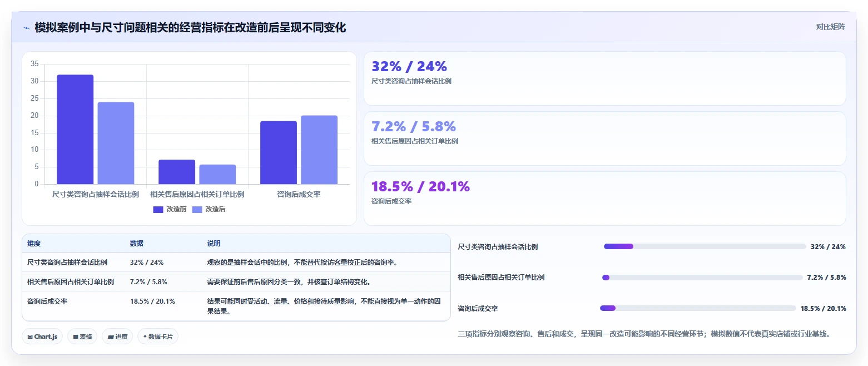The height and width of the screenshot is (366, 868).
Task: Click chart x-axis label 相关售后原因占相关订单比例
Action: [197, 194]
